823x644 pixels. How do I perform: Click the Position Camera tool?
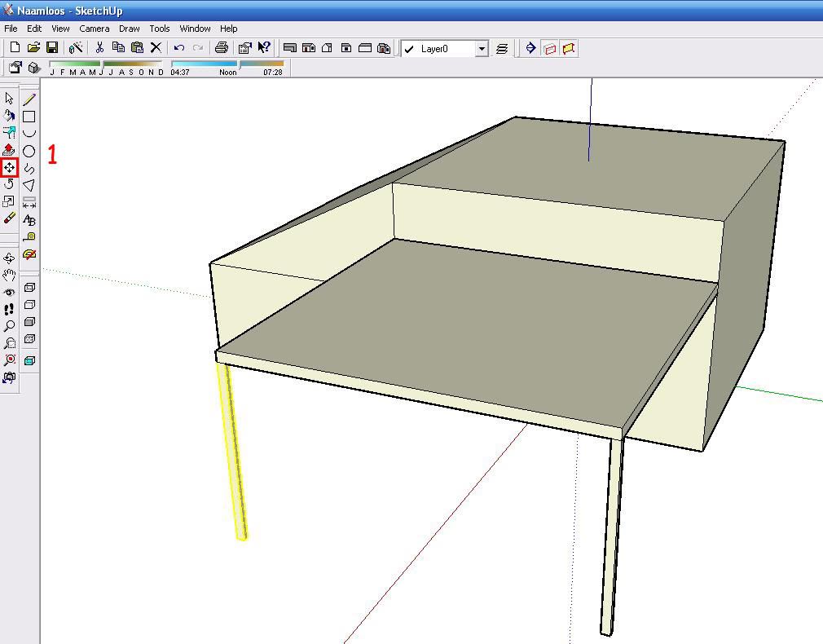click(x=9, y=377)
